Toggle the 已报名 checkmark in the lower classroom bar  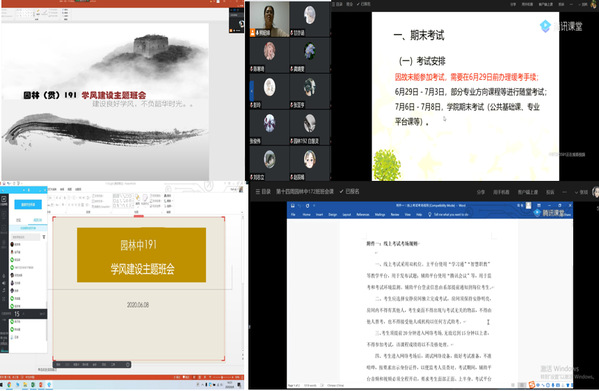pos(342,192)
